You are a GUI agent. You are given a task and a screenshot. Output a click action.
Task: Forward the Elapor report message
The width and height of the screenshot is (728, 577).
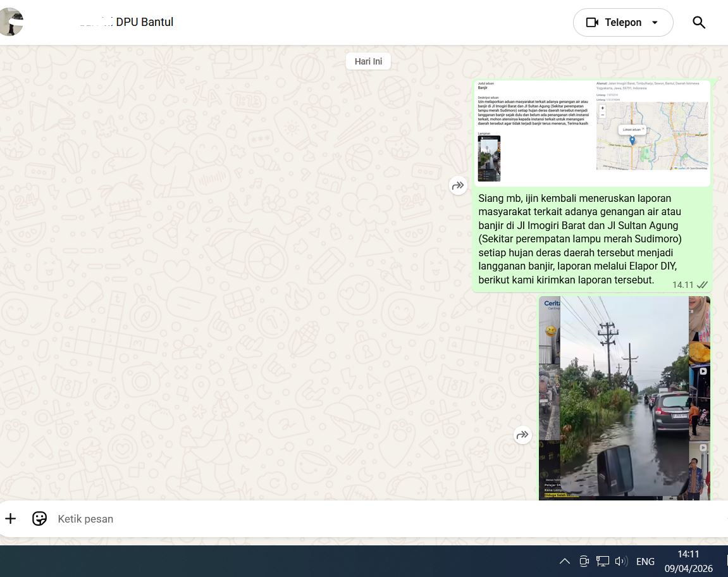[458, 185]
